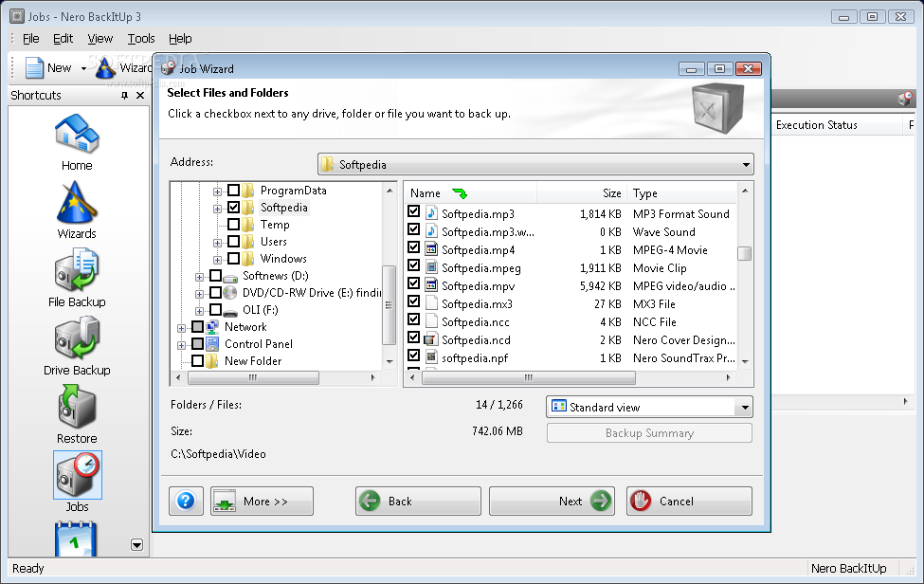Sort files by Type column

click(x=681, y=193)
